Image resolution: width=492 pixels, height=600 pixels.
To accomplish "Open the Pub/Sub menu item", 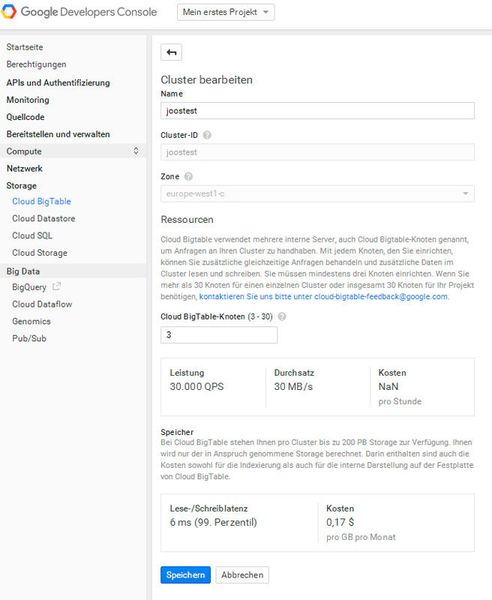I will [x=29, y=338].
